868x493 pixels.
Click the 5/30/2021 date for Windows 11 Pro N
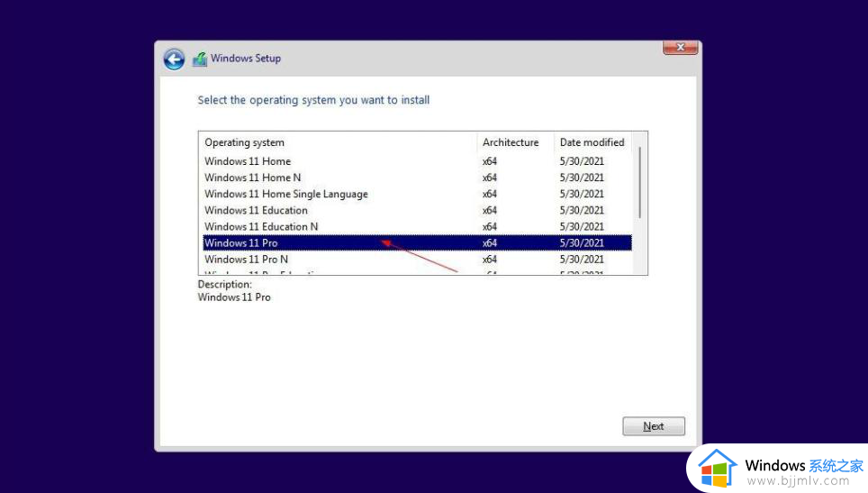pos(582,260)
